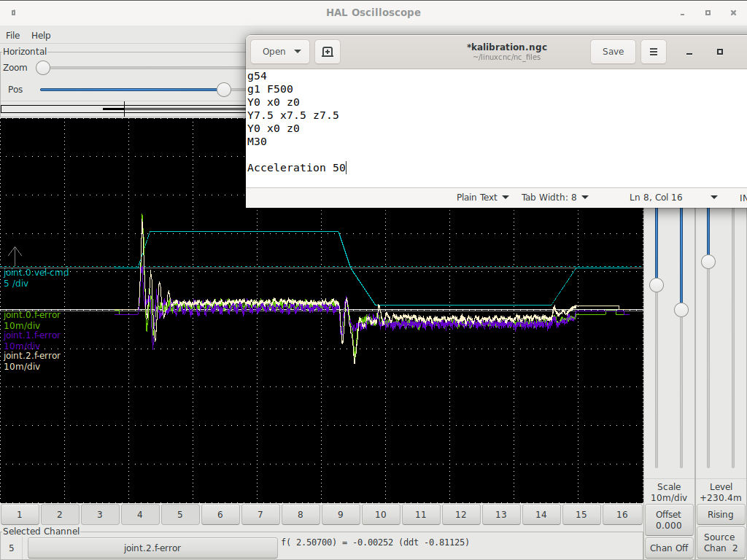Select channel 1 button
Viewport: 747px width, 560px height.
tap(20, 514)
